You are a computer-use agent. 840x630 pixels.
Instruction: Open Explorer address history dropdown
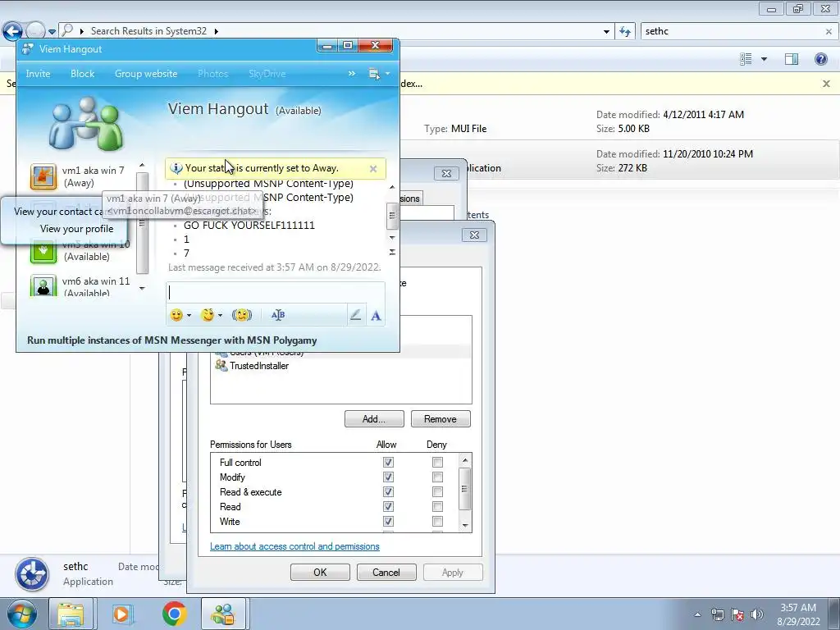[606, 32]
